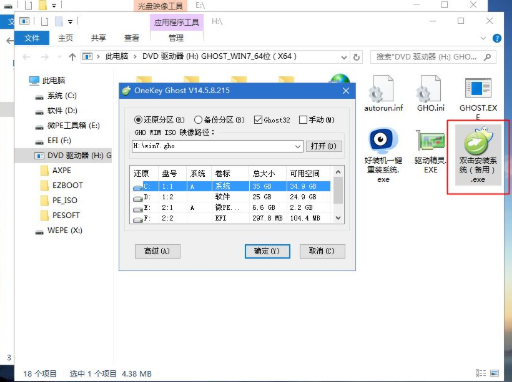Click the refresh icon beside the address bar

[x=356, y=57]
